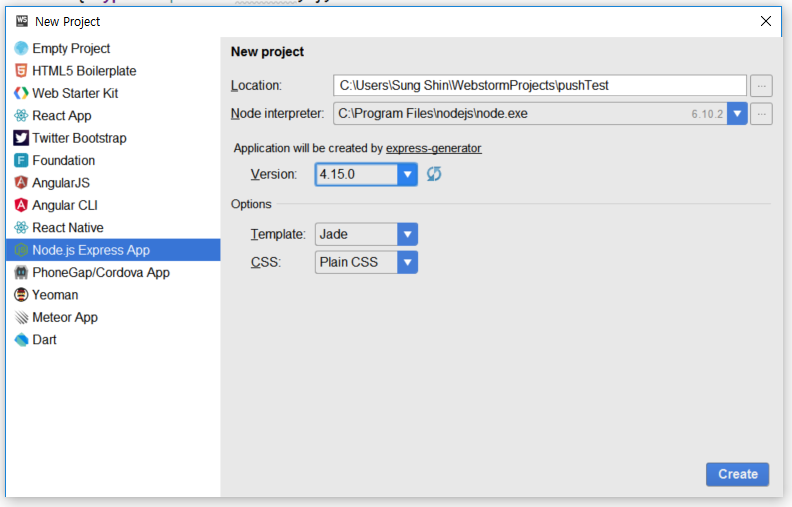
Task: Select Meteor App project type
Action: click(x=113, y=317)
